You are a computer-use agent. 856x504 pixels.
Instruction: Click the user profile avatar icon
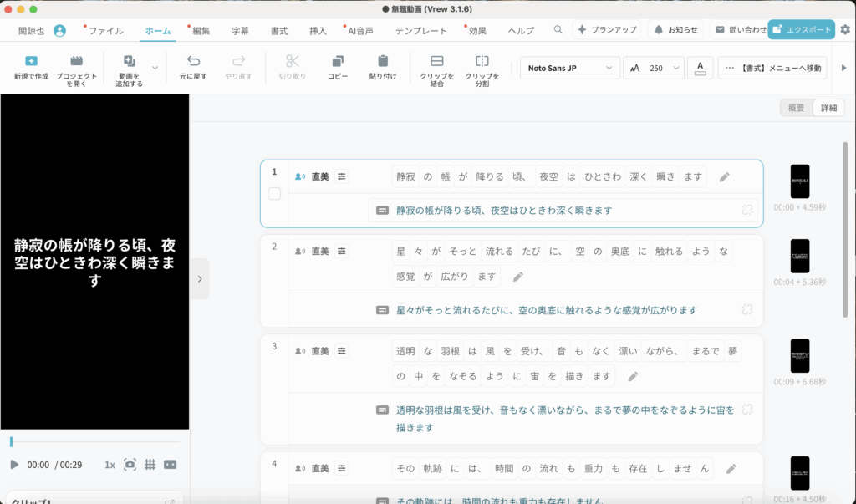coord(59,31)
